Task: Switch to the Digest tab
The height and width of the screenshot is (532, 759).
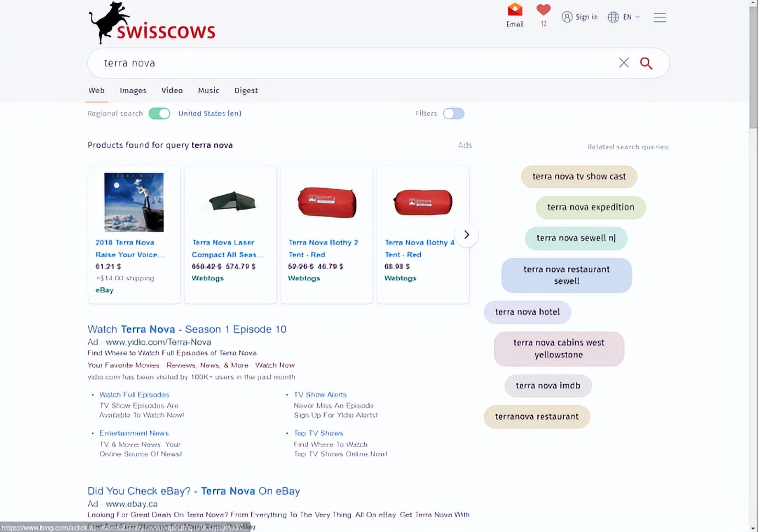Action: click(246, 90)
